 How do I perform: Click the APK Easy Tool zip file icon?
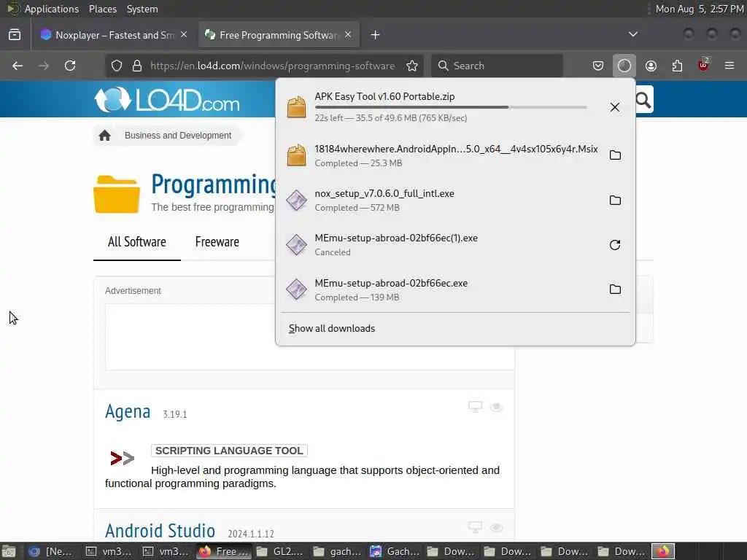[296, 106]
